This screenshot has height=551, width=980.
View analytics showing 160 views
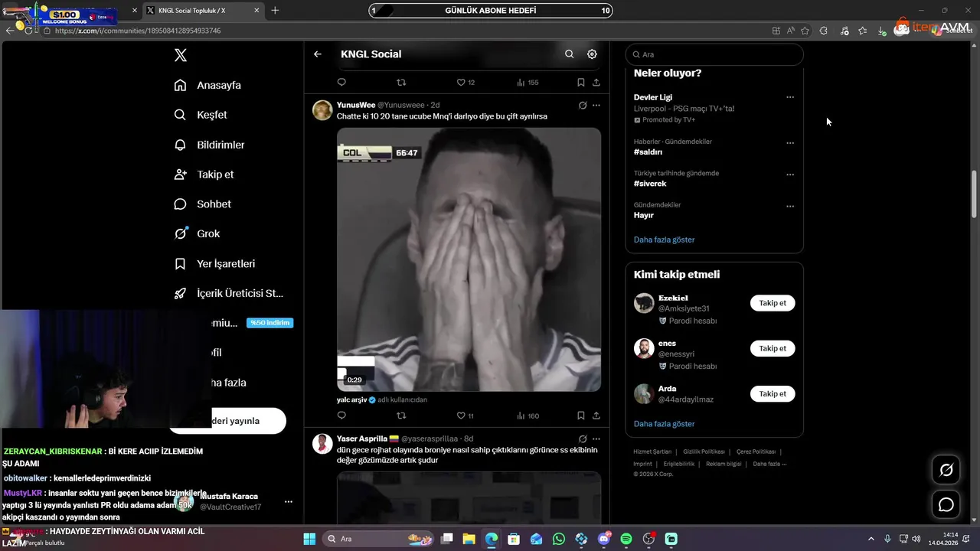point(528,416)
